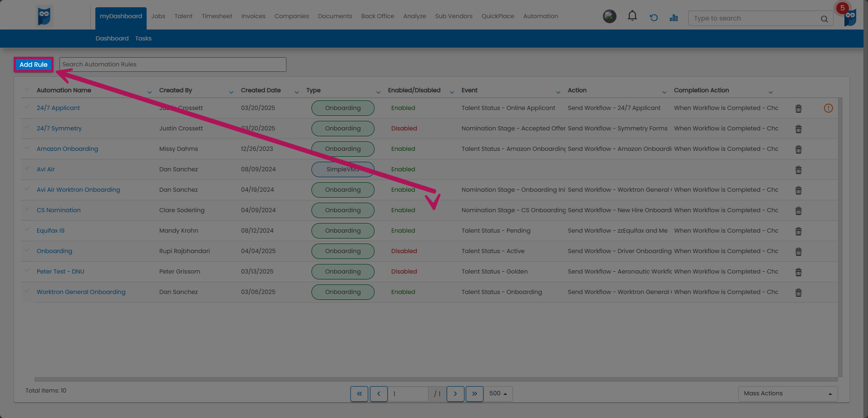
Task: Check the Amazon Onboarding row
Action: pyautogui.click(x=27, y=148)
